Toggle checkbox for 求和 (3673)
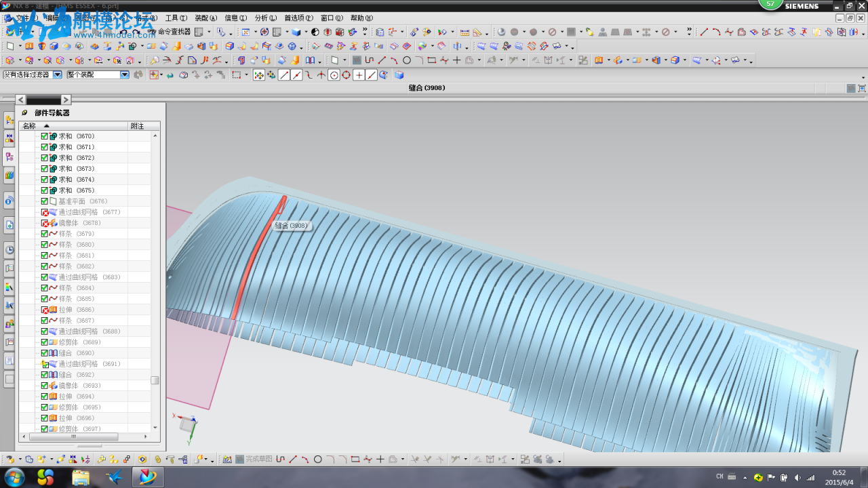This screenshot has height=488, width=868. point(45,169)
